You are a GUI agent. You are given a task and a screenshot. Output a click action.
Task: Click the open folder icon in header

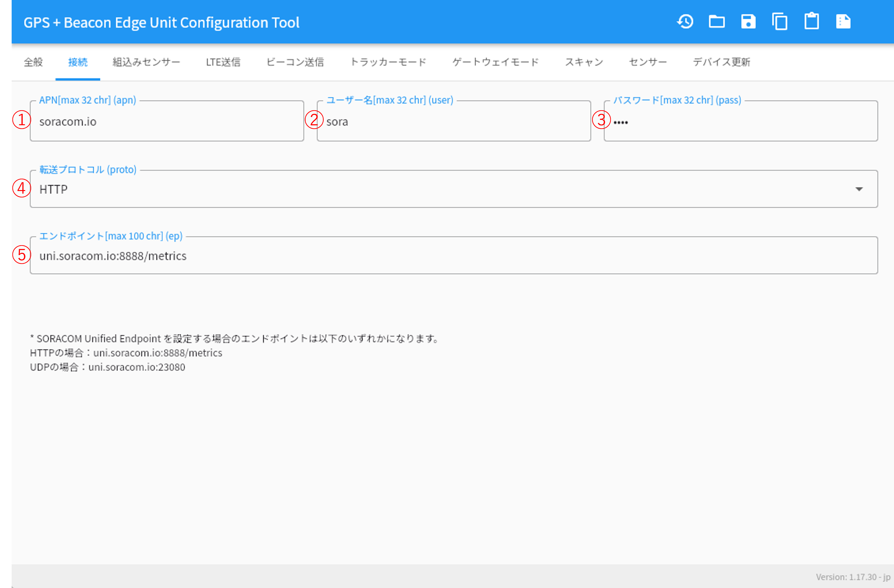pos(717,22)
